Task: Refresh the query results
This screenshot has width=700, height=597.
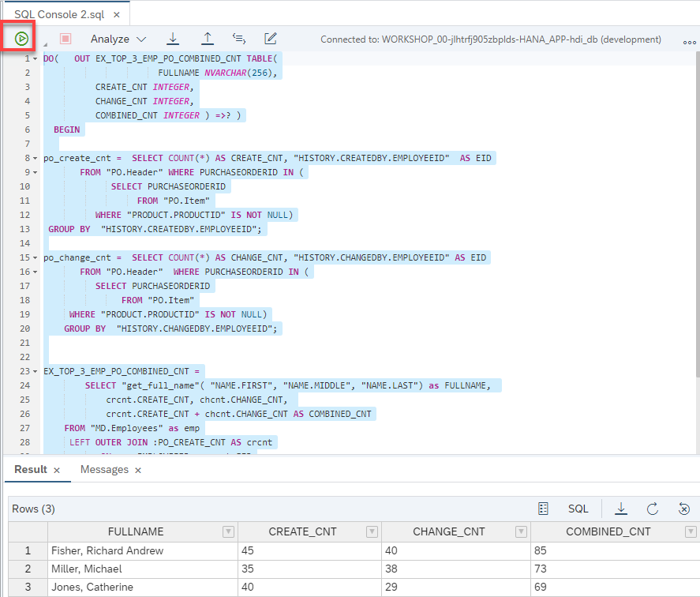Action: pyautogui.click(x=652, y=509)
